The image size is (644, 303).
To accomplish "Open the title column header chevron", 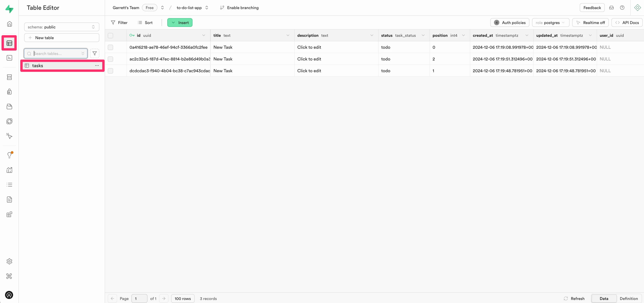I will (288, 36).
